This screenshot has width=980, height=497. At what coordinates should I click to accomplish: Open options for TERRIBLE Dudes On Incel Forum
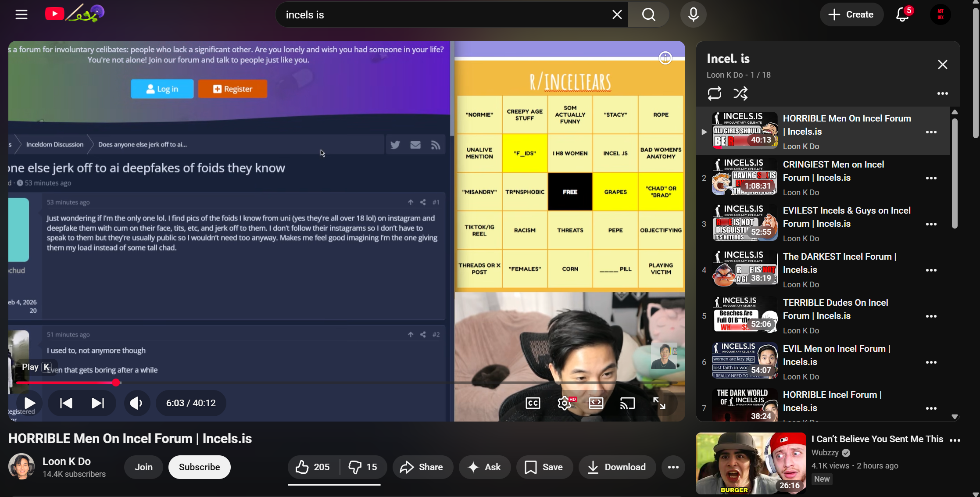pos(931,316)
